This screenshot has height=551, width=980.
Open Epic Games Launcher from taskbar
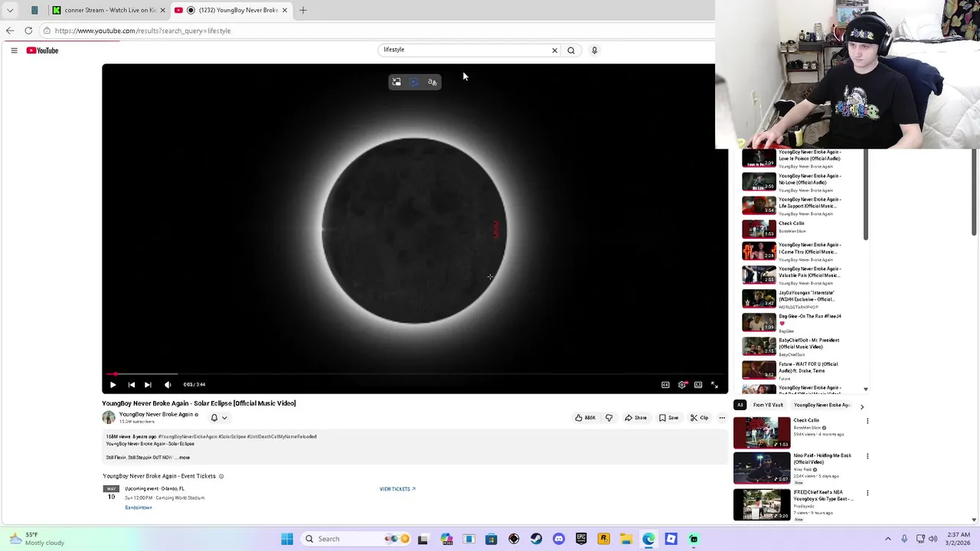(581, 539)
